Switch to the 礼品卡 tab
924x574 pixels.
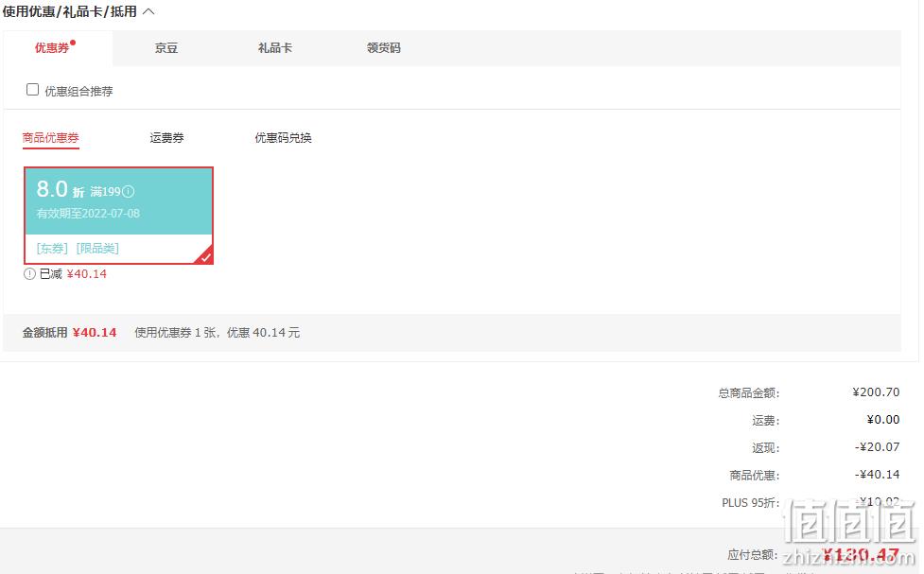tap(274, 47)
